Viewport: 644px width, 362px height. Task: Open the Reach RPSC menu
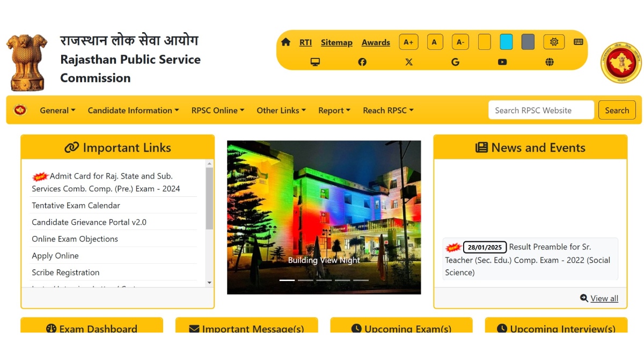388,110
